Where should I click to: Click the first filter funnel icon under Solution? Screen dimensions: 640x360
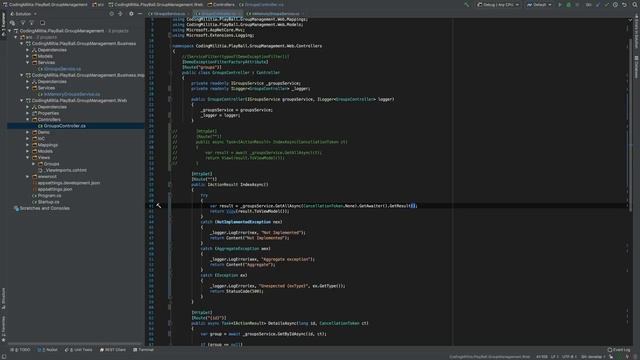(23, 23)
